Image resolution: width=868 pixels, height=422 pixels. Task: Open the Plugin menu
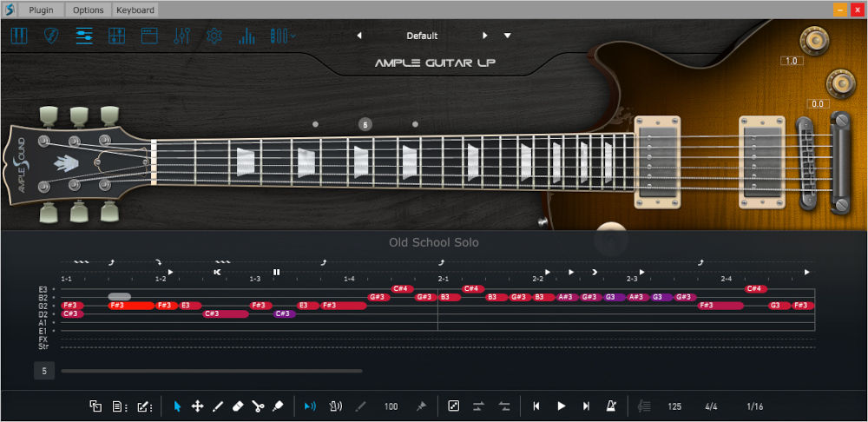(x=41, y=10)
